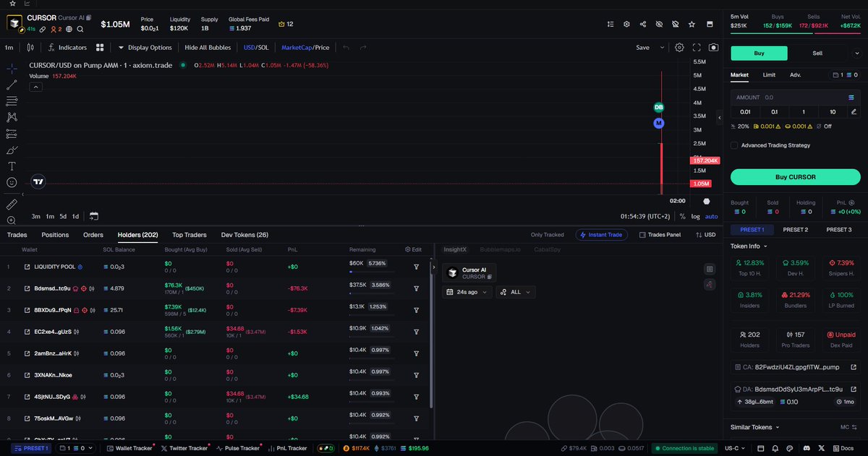Viewport: 868px width, 456px height.
Task: Switch to the Positions tab
Action: tap(55, 235)
